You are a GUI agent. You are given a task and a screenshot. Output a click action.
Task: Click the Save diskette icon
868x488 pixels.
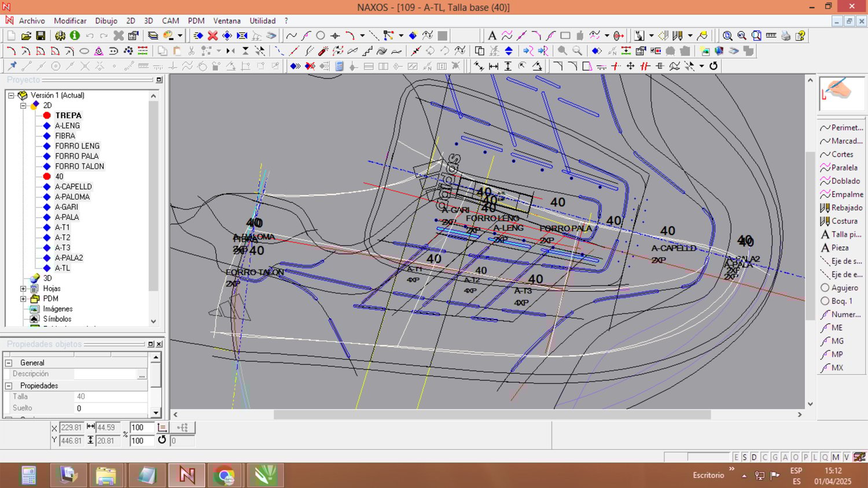[x=41, y=36]
